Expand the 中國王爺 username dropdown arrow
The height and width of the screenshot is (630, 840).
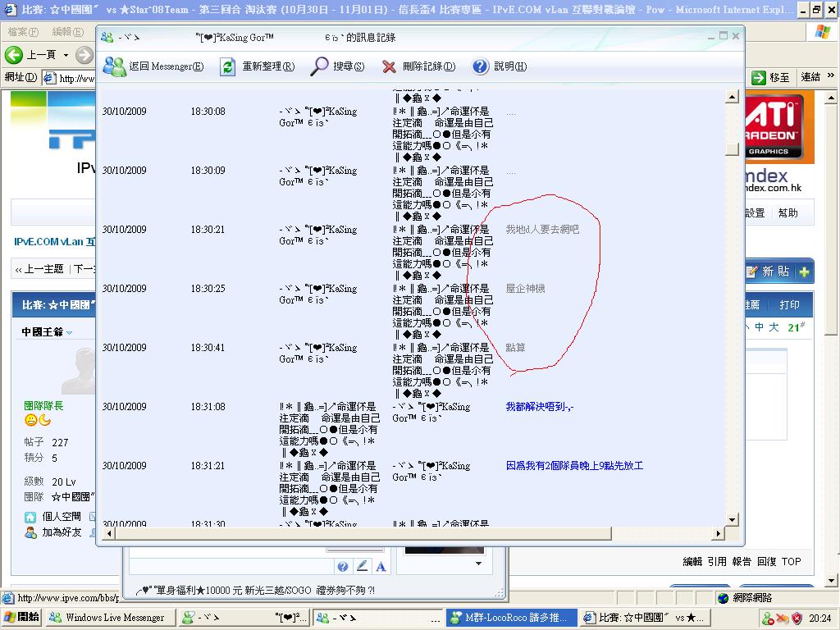pyautogui.click(x=70, y=332)
